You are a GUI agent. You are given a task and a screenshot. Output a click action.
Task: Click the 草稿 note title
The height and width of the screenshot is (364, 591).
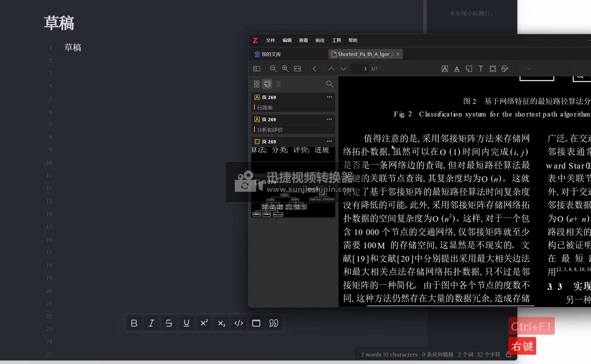(59, 23)
